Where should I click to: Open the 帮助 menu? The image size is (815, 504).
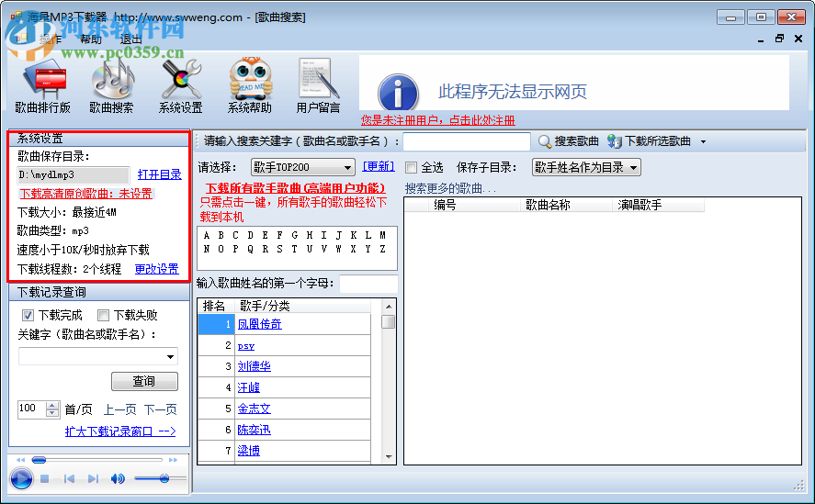[91, 39]
